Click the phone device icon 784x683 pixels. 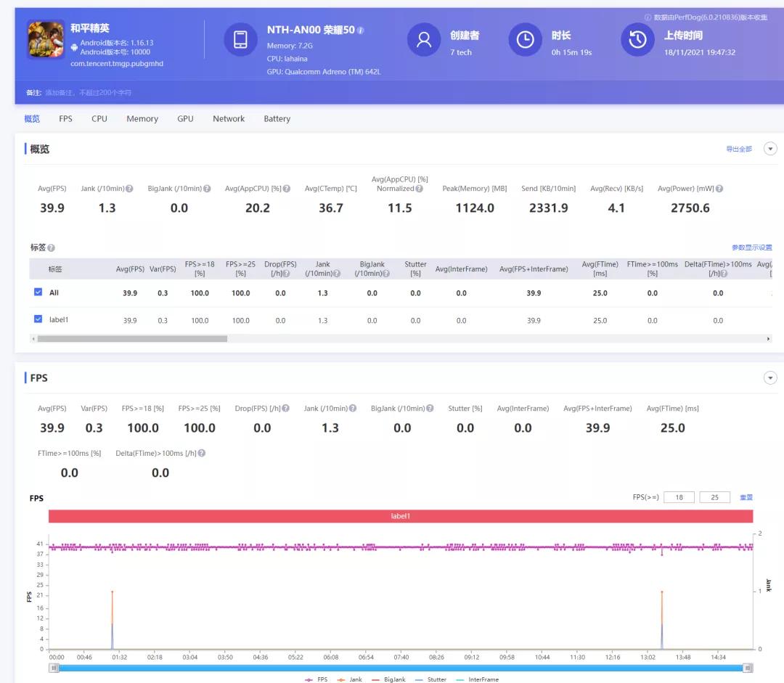pyautogui.click(x=240, y=39)
